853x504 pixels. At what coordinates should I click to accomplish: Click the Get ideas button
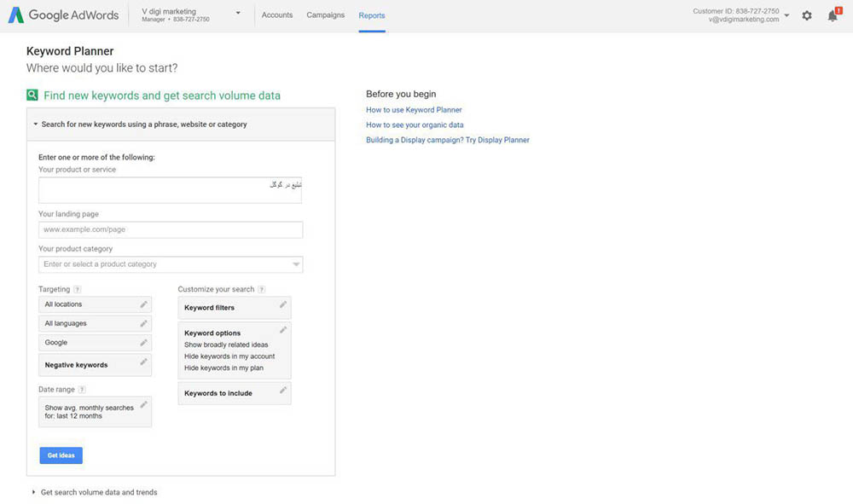click(x=61, y=455)
